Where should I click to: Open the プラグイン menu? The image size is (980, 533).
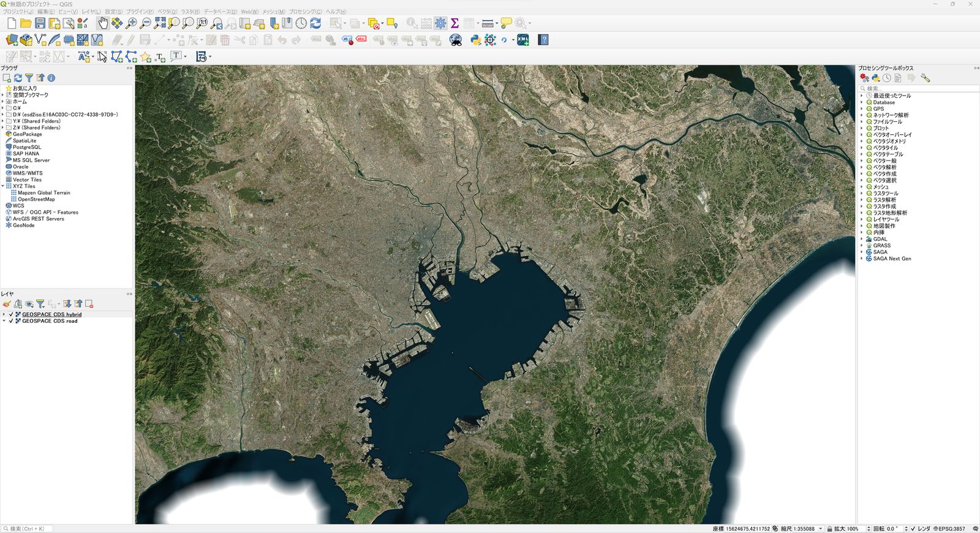(x=140, y=12)
